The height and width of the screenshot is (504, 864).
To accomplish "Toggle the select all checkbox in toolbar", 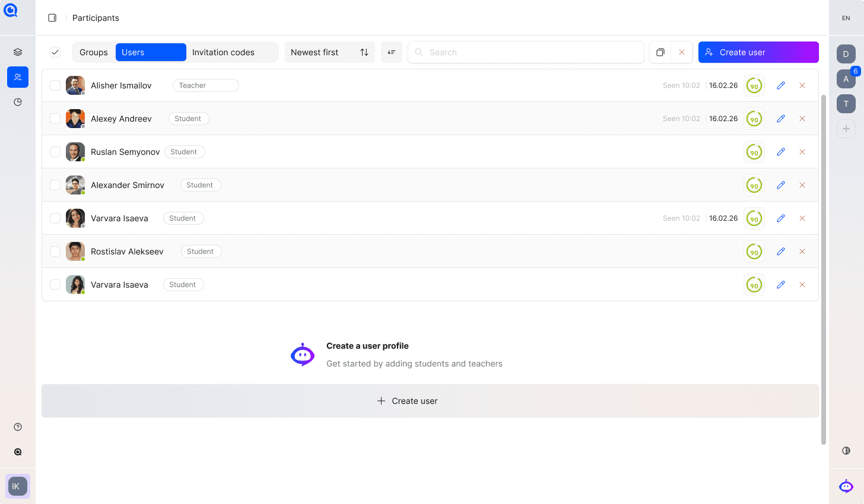I will pyautogui.click(x=55, y=52).
